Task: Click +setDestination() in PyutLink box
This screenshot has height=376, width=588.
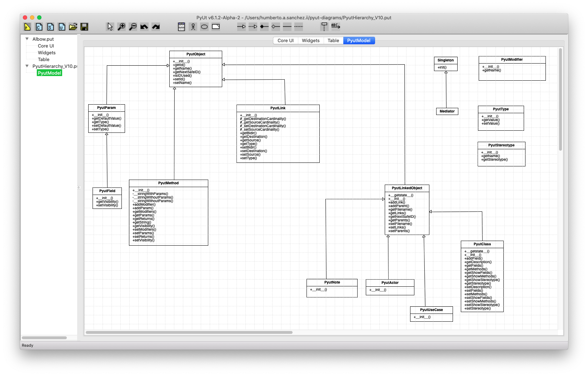Action: pos(254,151)
